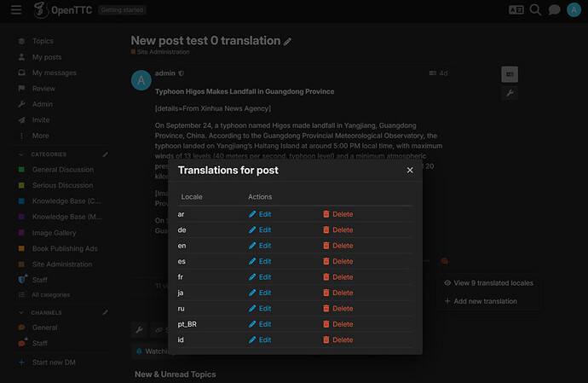Edit the categories section pencil icon
Image resolution: width=588 pixels, height=383 pixels.
pos(106,154)
